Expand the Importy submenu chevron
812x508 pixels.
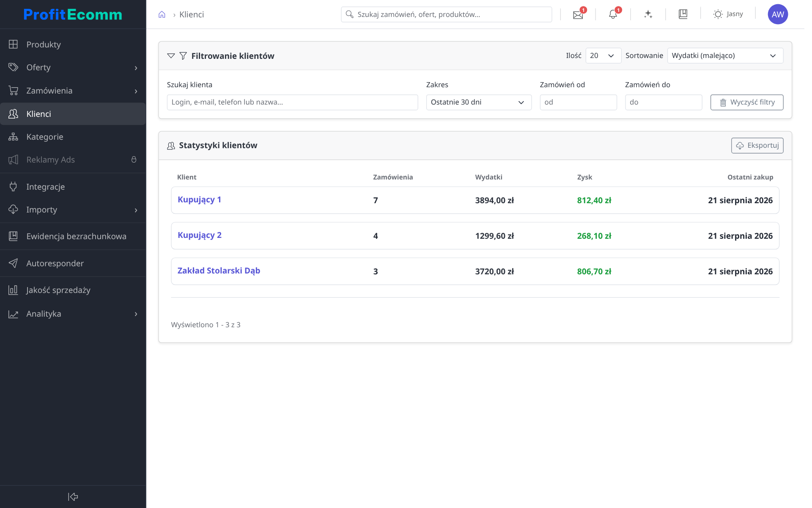(x=136, y=210)
